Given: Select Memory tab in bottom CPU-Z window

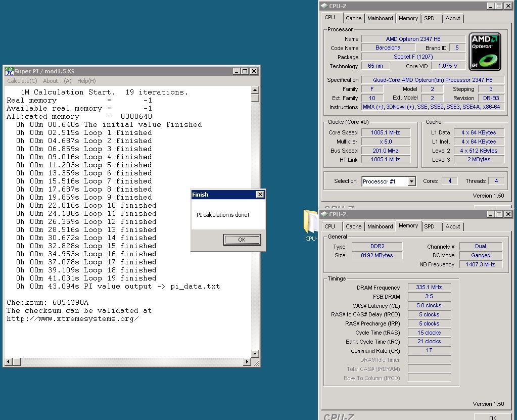Looking at the screenshot, I should click(x=408, y=226).
